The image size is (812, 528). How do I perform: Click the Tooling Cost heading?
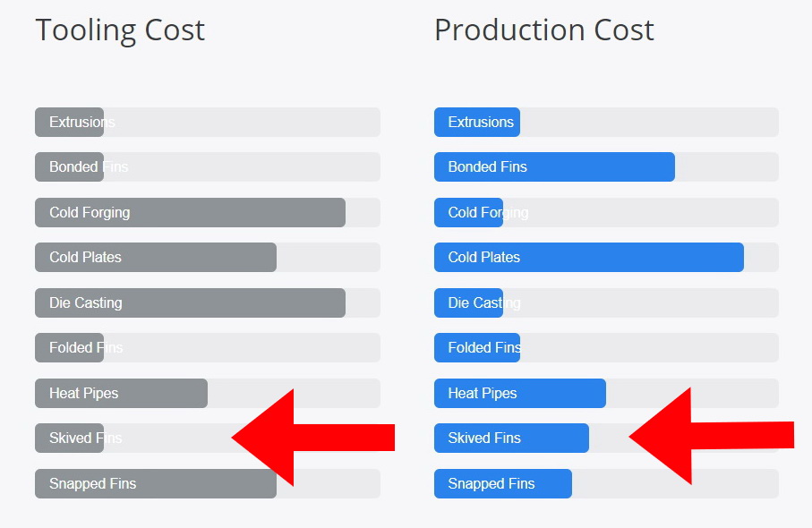click(x=120, y=30)
